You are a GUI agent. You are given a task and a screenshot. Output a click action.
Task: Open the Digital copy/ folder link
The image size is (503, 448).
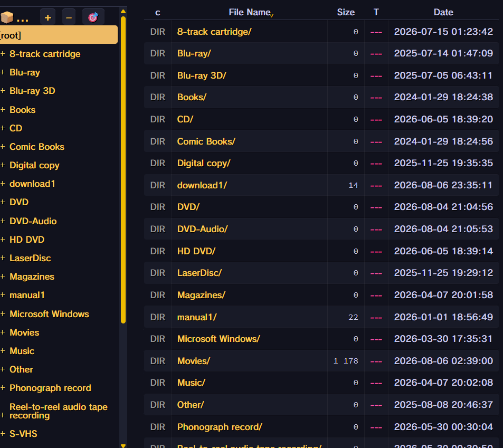(x=204, y=163)
